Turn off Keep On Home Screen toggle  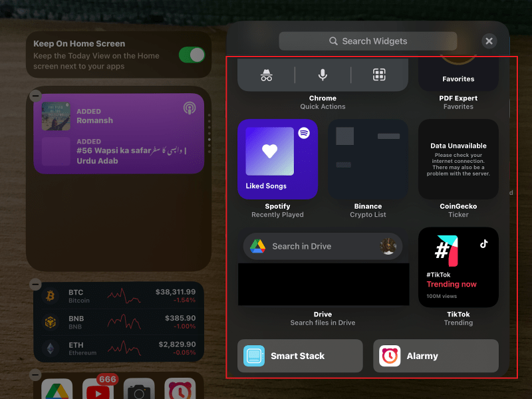[x=192, y=55]
